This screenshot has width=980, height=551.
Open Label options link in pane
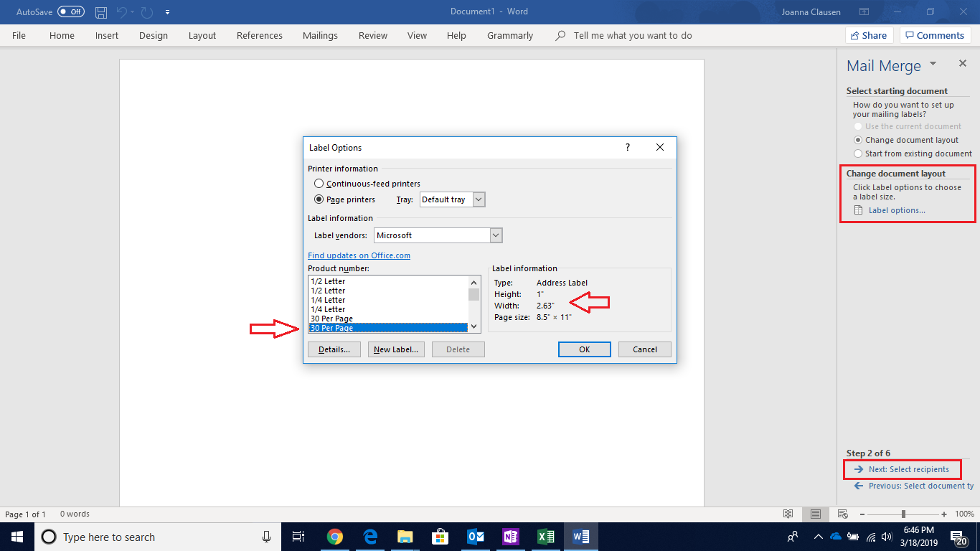pos(897,210)
